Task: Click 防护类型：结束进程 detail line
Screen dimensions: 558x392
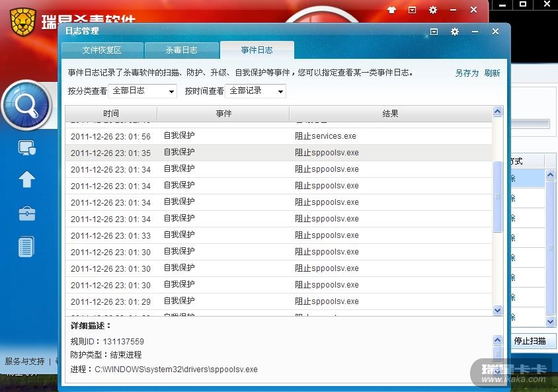Action: click(106, 355)
